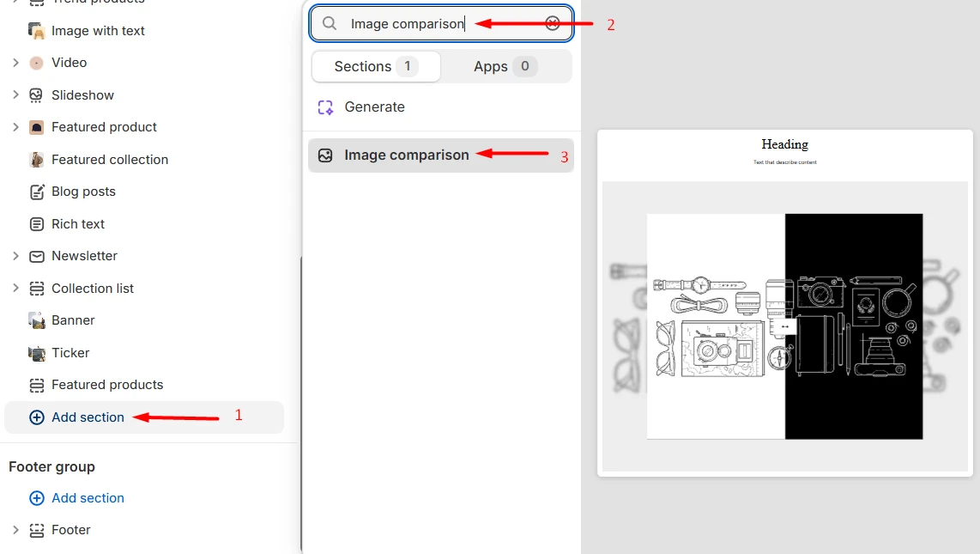Image resolution: width=980 pixels, height=554 pixels.
Task: Click the Banner section icon
Action: click(37, 320)
